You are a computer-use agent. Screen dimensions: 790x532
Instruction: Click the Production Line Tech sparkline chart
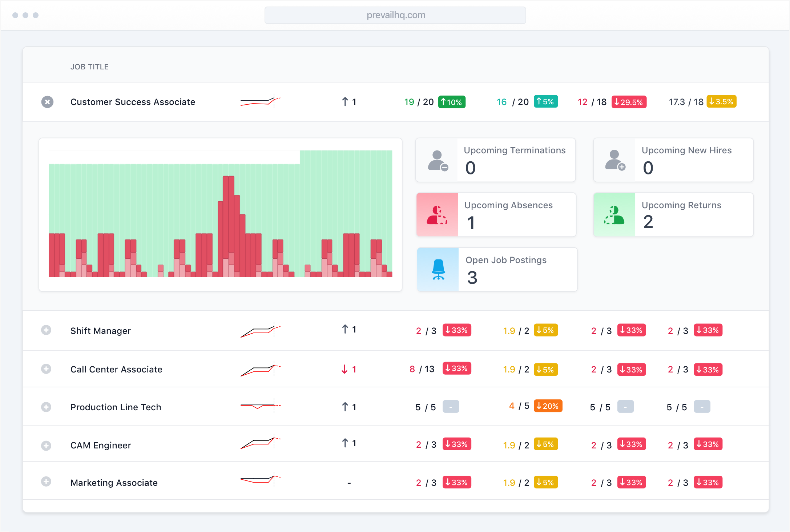click(x=260, y=406)
